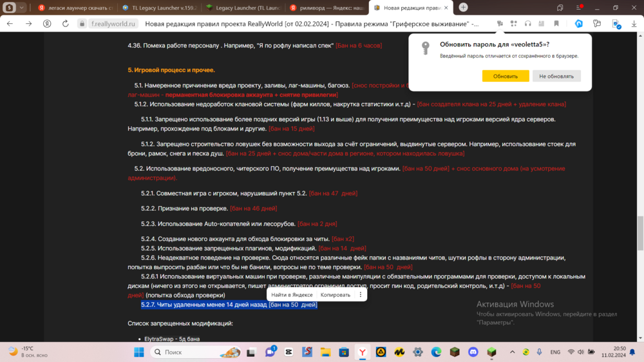Reload the current page
Image resolution: width=644 pixels, height=362 pixels.
pos(65,24)
